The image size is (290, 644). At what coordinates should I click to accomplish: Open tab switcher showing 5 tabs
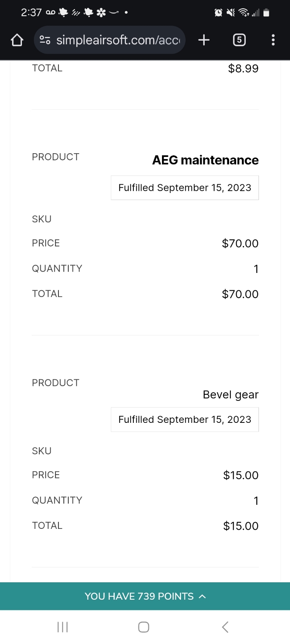239,40
